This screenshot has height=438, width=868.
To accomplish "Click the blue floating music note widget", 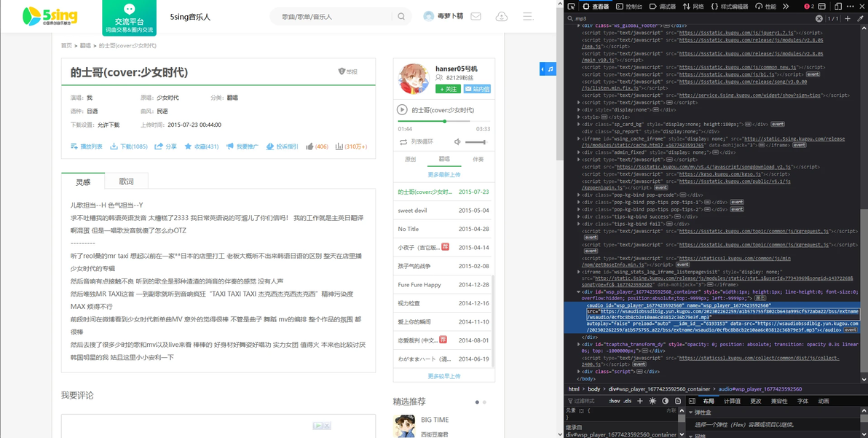I will point(548,69).
